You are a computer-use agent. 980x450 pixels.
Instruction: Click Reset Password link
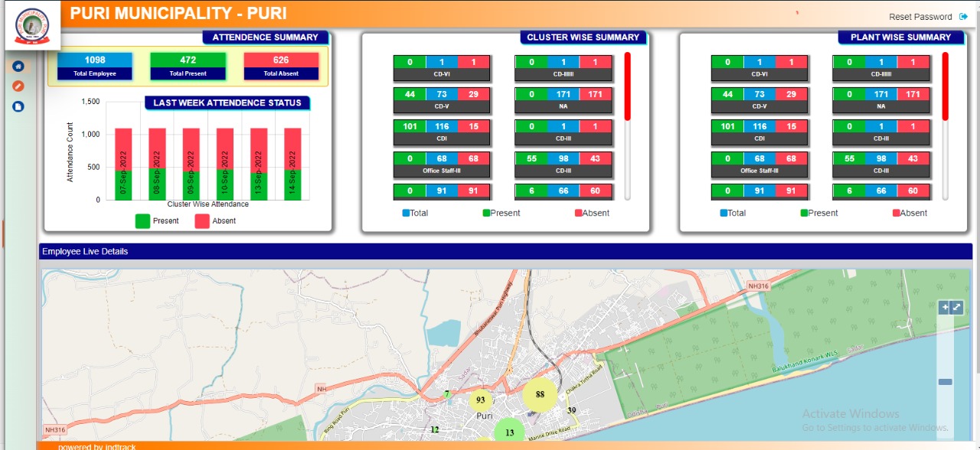[x=920, y=17]
